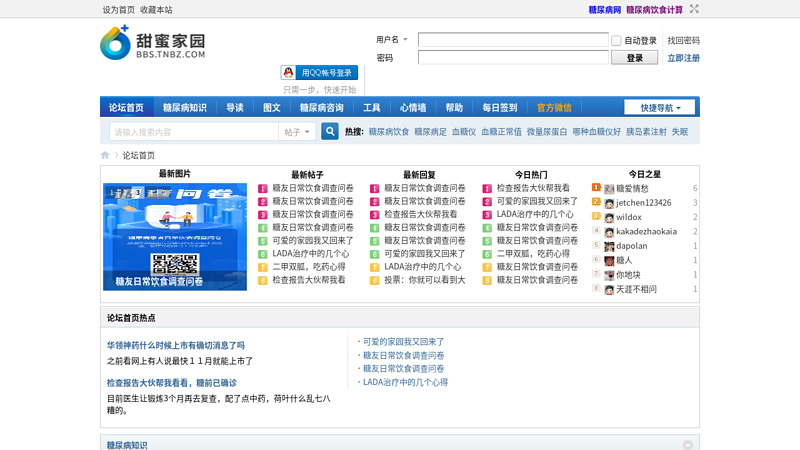Open post 华领神药什么时候上市有确切消息了吗
This screenshot has height=450, width=800.
176,345
